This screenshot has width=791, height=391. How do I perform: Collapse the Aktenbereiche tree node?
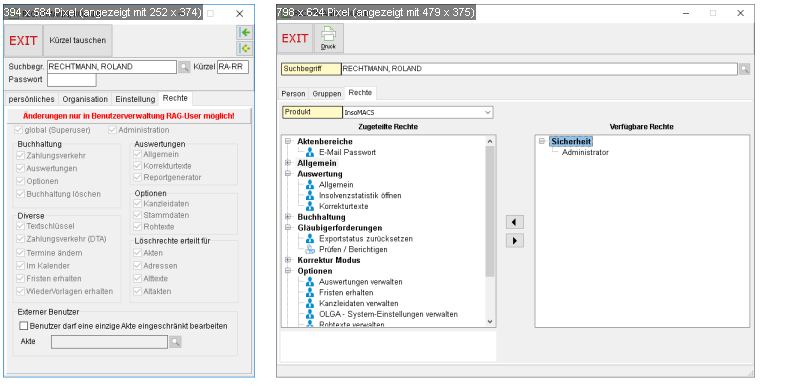click(288, 141)
